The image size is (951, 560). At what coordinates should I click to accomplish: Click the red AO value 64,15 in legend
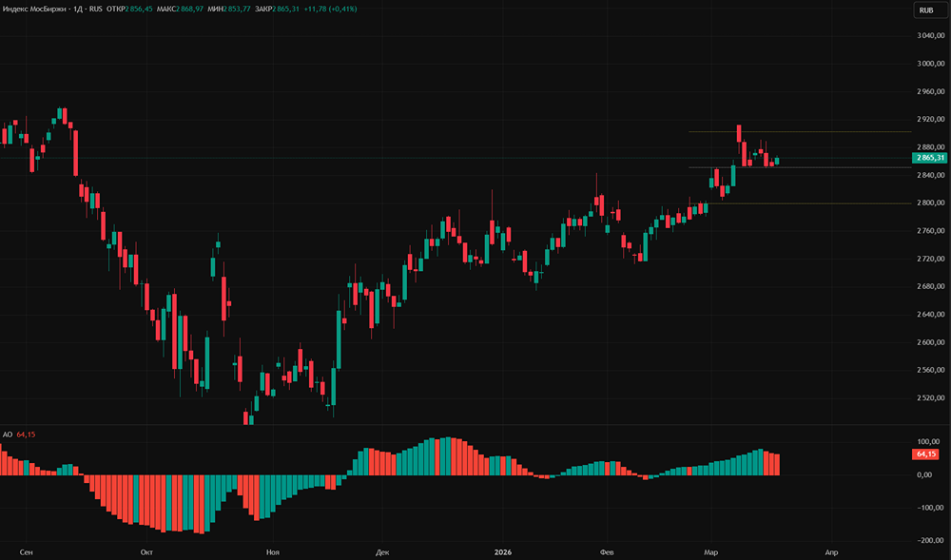[x=26, y=434]
